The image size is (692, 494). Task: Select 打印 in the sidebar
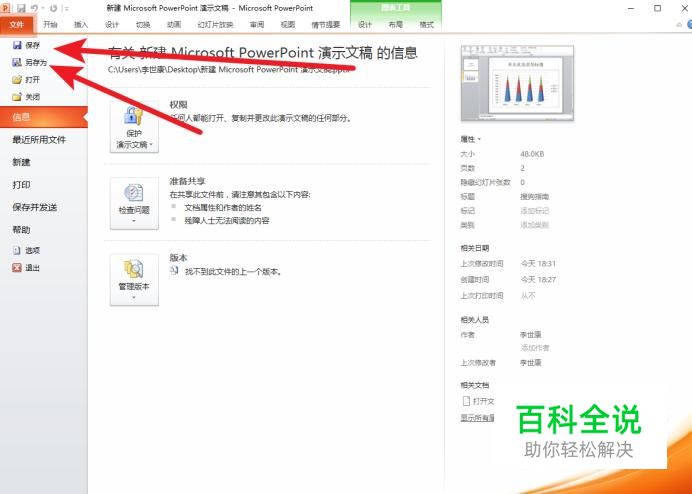coord(21,185)
